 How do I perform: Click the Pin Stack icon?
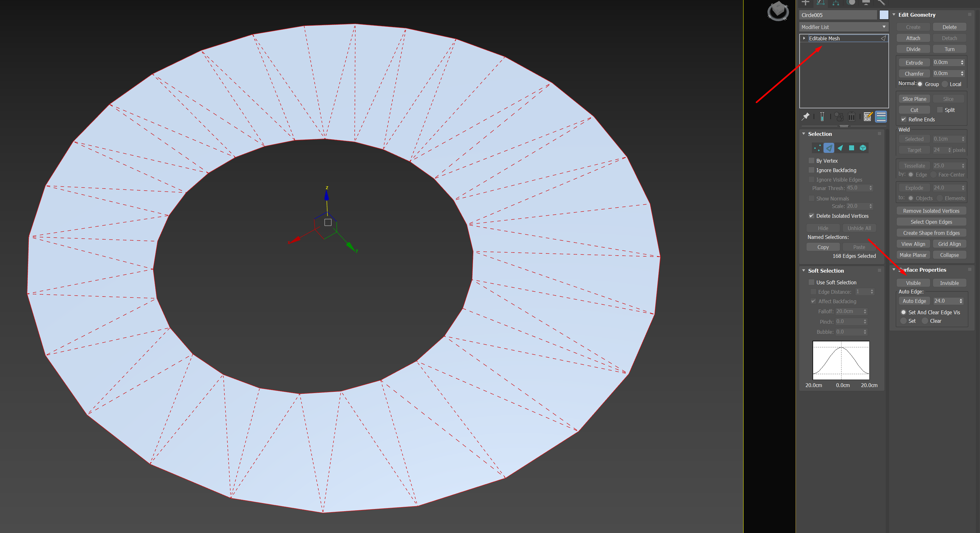click(806, 117)
